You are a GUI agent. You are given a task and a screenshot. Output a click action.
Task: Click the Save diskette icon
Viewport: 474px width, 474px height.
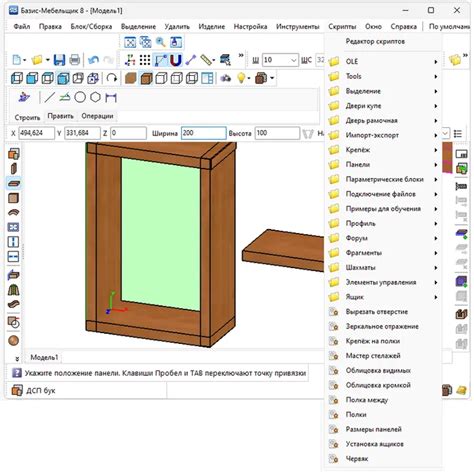coord(59,60)
